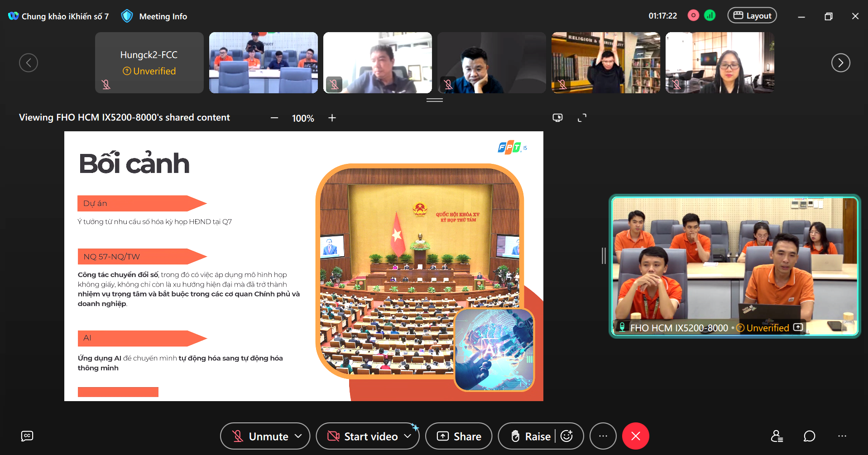Image resolution: width=868 pixels, height=455 pixels.
Task: Click the Share button
Action: pos(459,436)
